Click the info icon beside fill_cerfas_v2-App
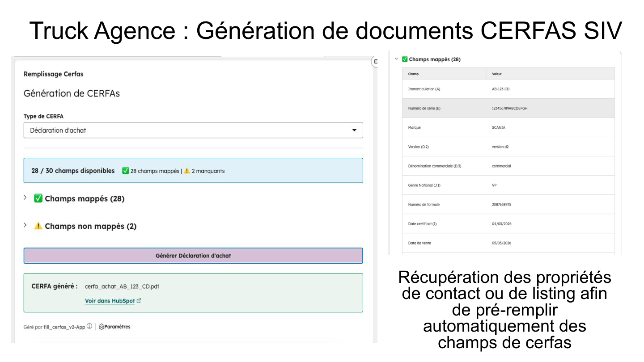Image resolution: width=644 pixels, height=362 pixels. coord(89,327)
